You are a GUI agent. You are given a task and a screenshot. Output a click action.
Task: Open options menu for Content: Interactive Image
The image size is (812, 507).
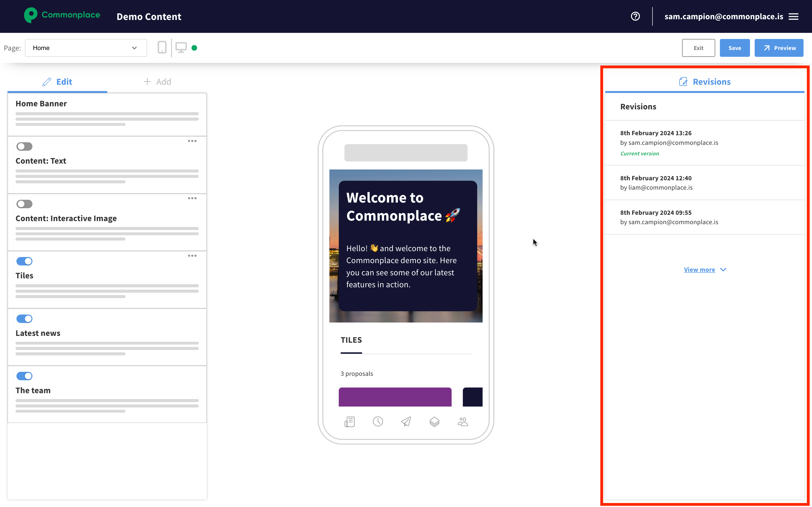[x=192, y=198]
